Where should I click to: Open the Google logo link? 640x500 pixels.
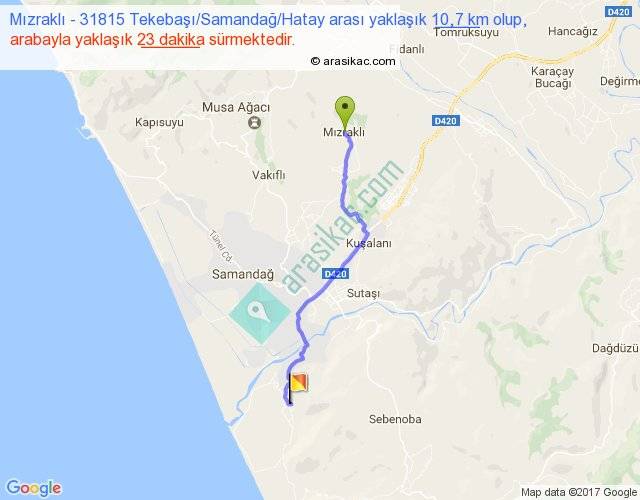[34, 488]
